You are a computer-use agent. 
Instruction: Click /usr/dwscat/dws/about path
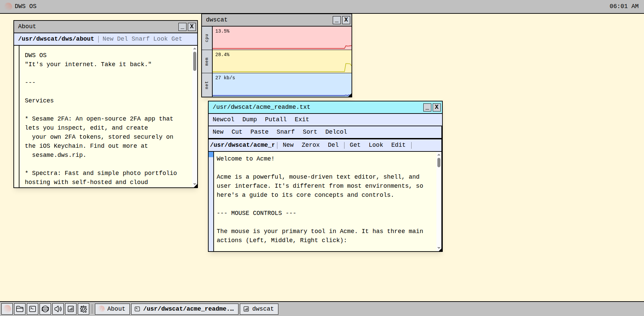(56, 39)
